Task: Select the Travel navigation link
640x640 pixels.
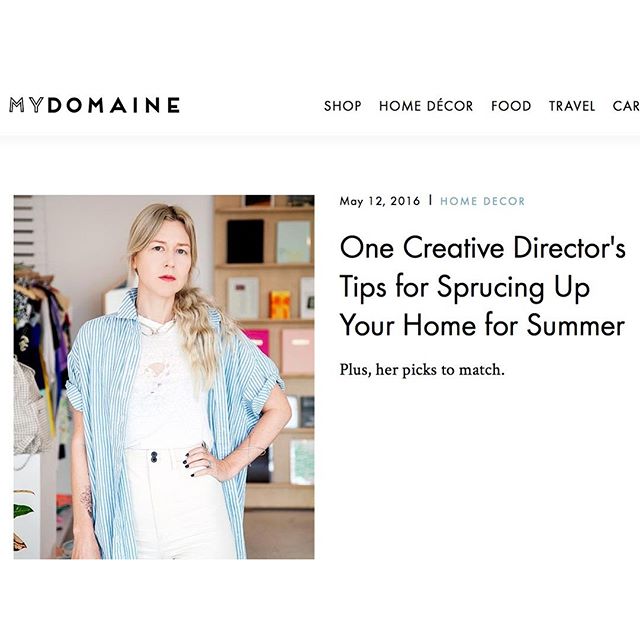Action: (571, 106)
